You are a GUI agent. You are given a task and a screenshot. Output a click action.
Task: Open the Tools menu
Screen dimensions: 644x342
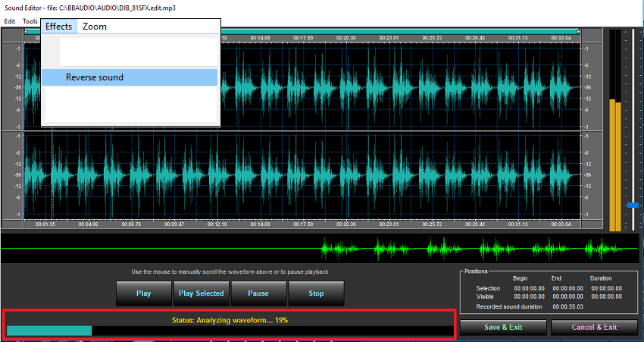point(30,21)
